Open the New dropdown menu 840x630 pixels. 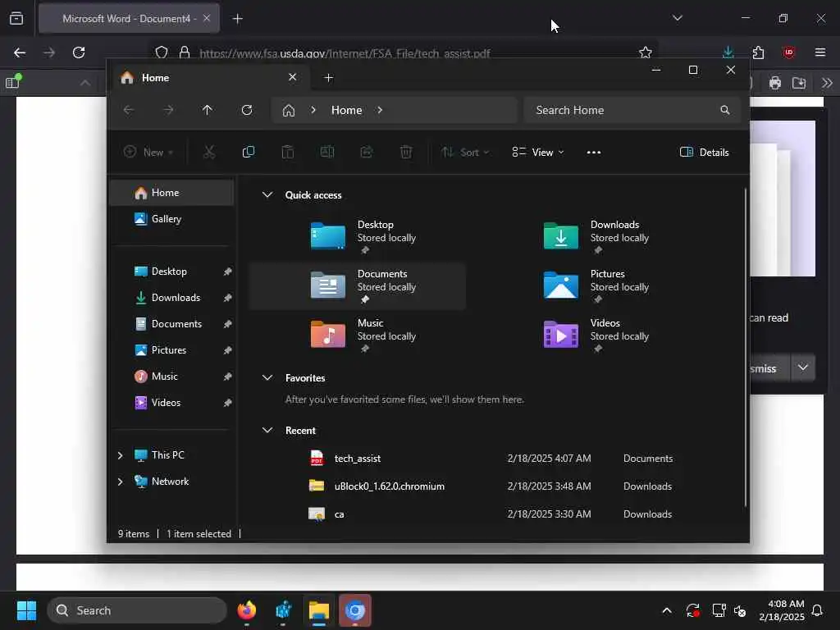148,152
